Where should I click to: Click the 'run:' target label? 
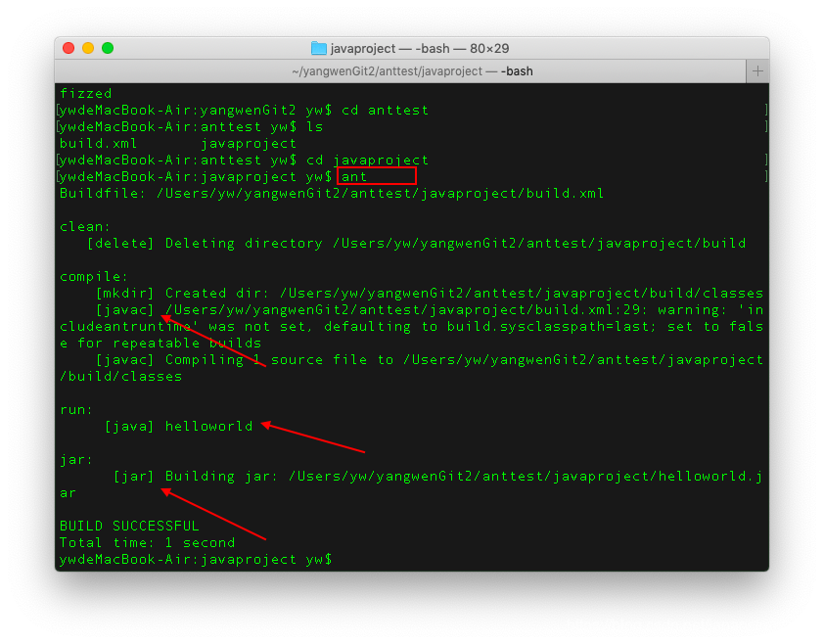76,409
